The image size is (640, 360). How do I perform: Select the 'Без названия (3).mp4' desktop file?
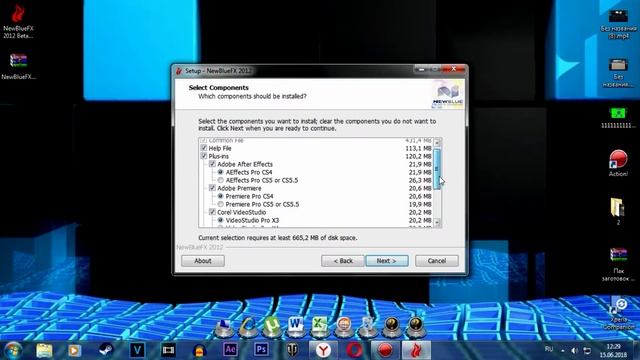618,24
